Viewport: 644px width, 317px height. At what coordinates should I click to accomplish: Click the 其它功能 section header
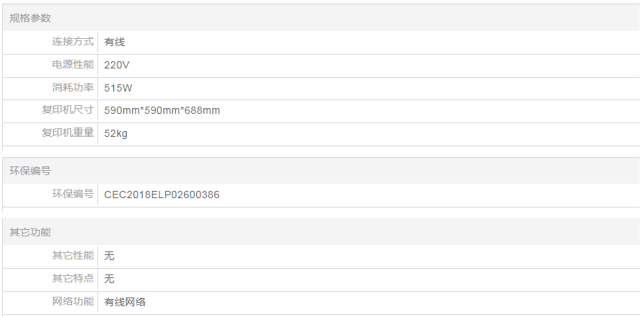[30, 232]
